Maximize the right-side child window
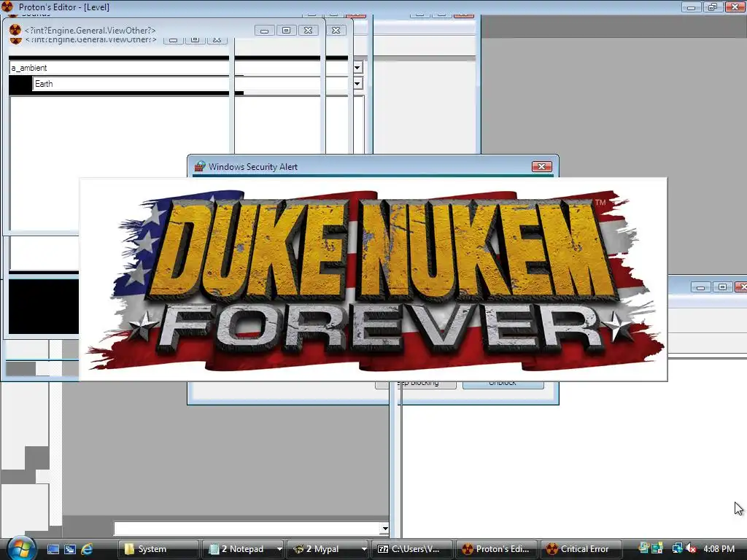Image resolution: width=747 pixels, height=560 pixels. (722, 287)
